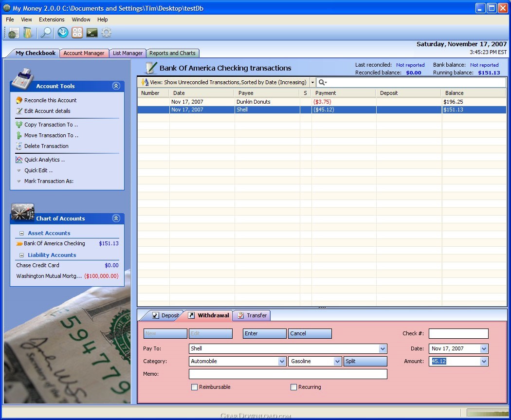Open the gear settings toolbar icon
The width and height of the screenshot is (511, 420).
coord(106,33)
